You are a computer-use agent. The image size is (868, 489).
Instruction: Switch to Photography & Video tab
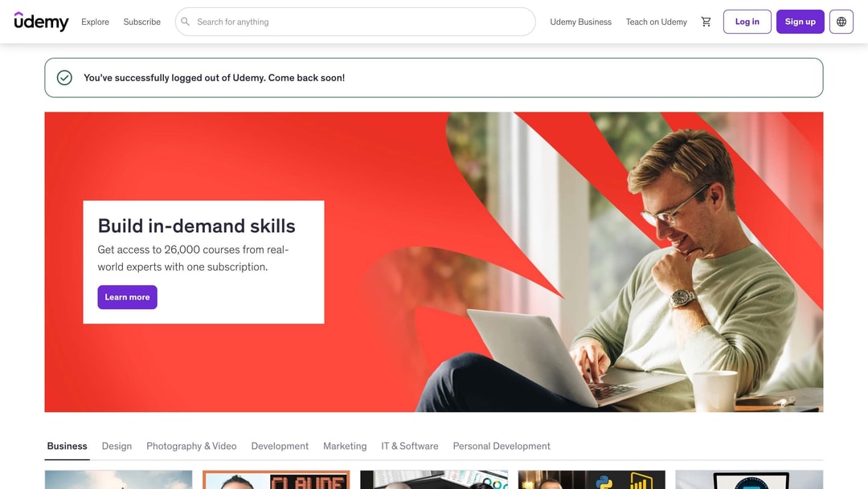(x=191, y=446)
